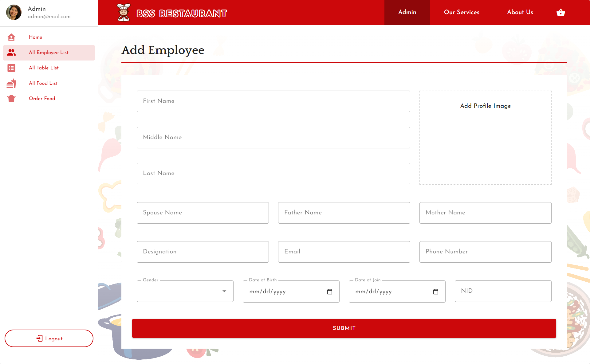Open the Date of Birth calendar picker
Image resolution: width=590 pixels, height=364 pixels.
click(x=330, y=292)
